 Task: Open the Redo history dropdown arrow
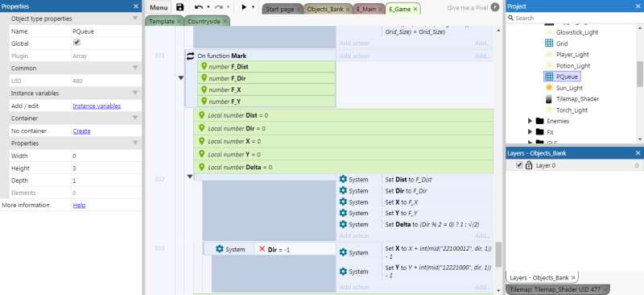click(x=229, y=7)
